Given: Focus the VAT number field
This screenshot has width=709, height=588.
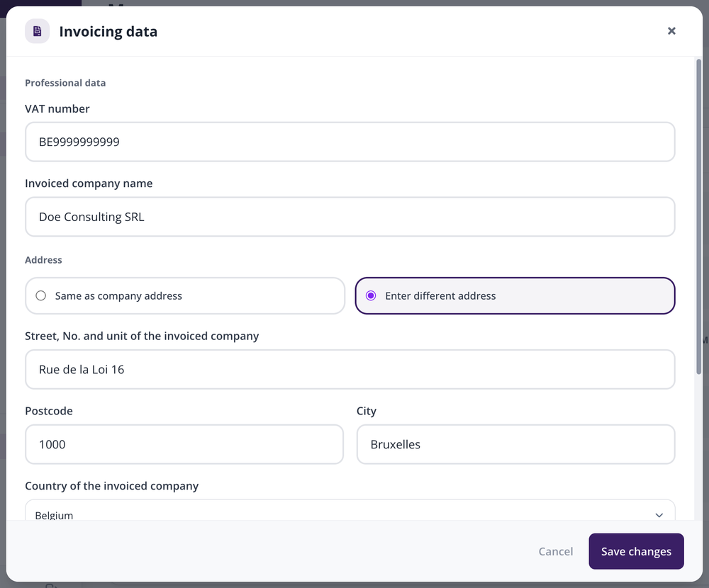Looking at the screenshot, I should pyautogui.click(x=350, y=142).
